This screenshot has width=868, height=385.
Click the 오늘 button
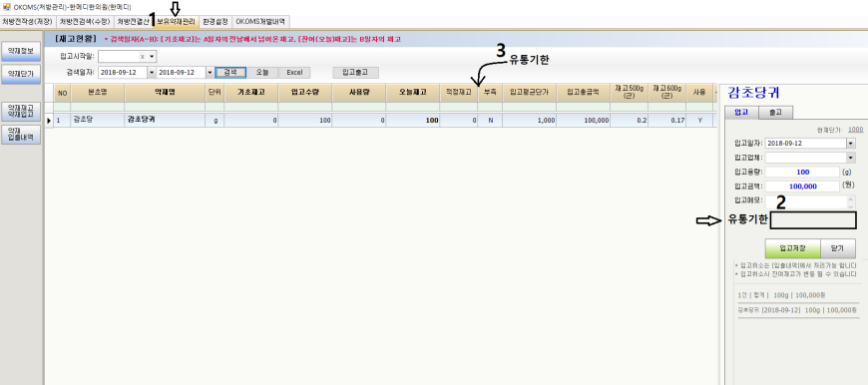(x=261, y=73)
